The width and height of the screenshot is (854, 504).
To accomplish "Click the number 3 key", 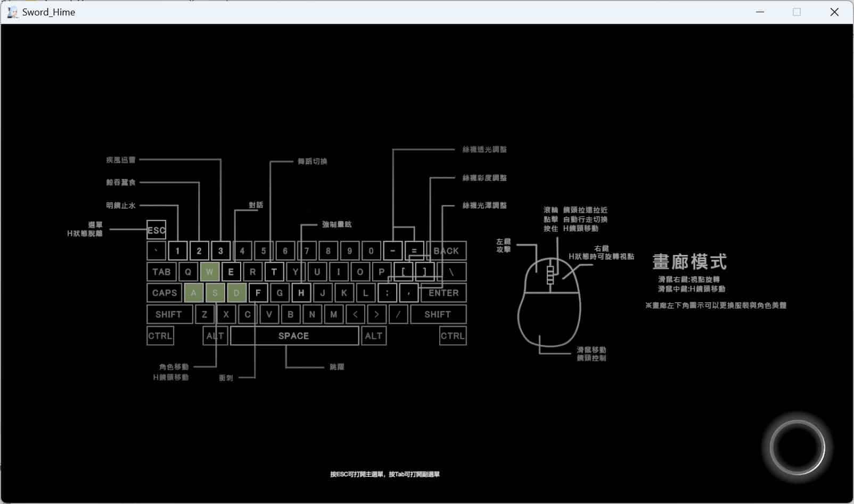I will [220, 251].
